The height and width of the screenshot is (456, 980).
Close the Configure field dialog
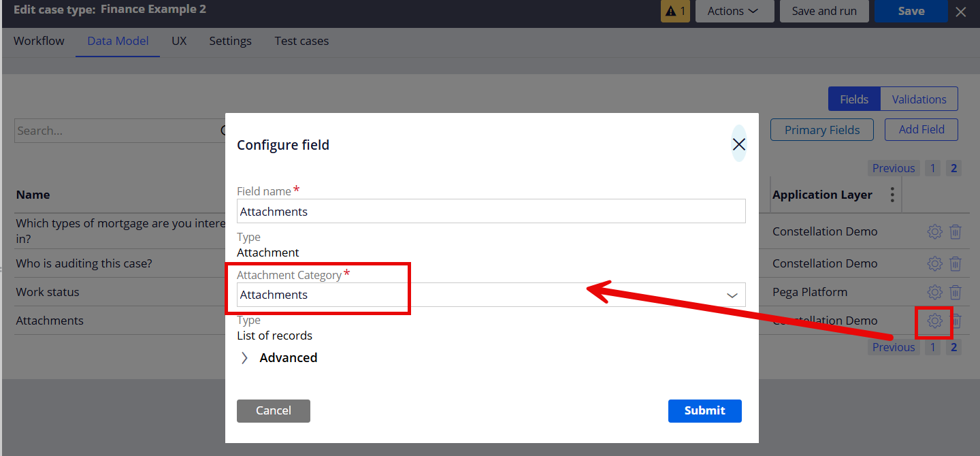click(x=739, y=144)
